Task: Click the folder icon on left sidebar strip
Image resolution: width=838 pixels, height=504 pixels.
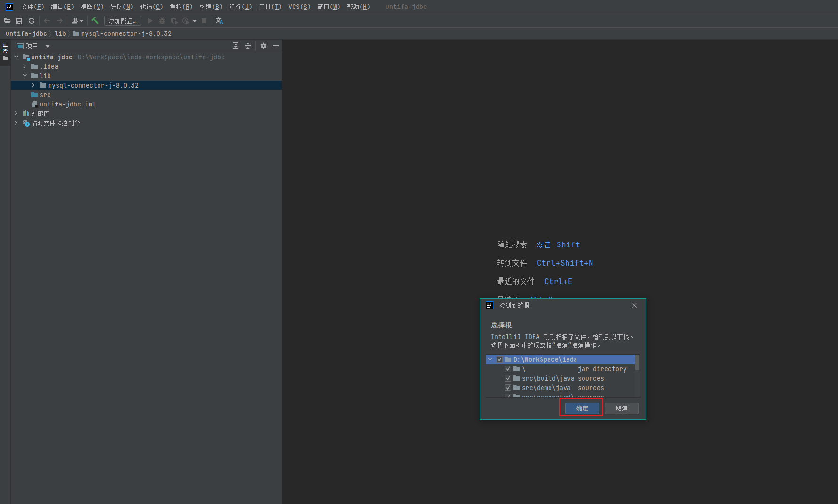Action: point(5,58)
